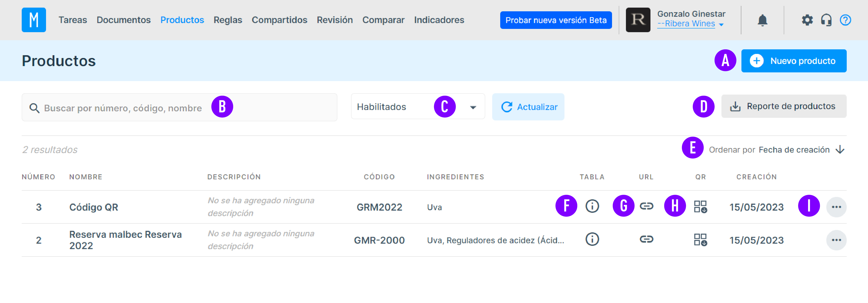Change sort order by Fecha de creación
The height and width of the screenshot is (303, 868).
(794, 150)
